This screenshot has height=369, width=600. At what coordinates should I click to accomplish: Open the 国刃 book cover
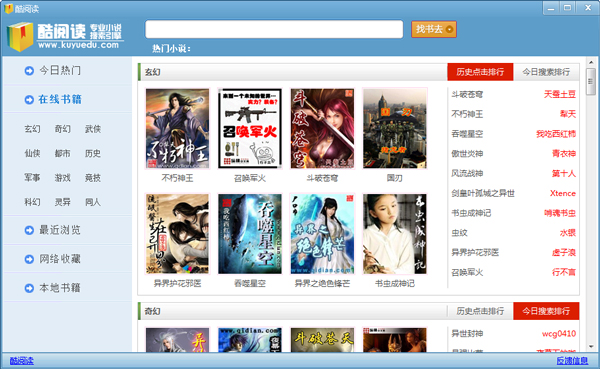(x=395, y=129)
